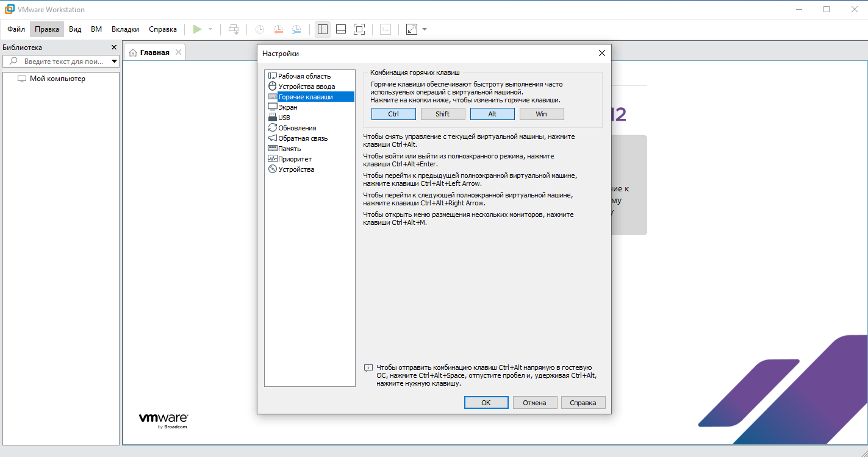This screenshot has height=457, width=868.
Task: Expand the library search options dropdown
Action: (114, 62)
